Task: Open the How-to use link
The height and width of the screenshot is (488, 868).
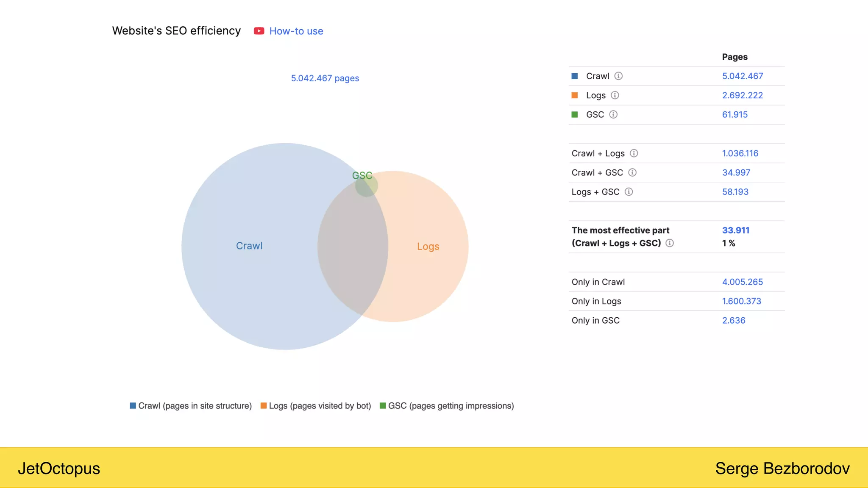Action: pos(296,31)
